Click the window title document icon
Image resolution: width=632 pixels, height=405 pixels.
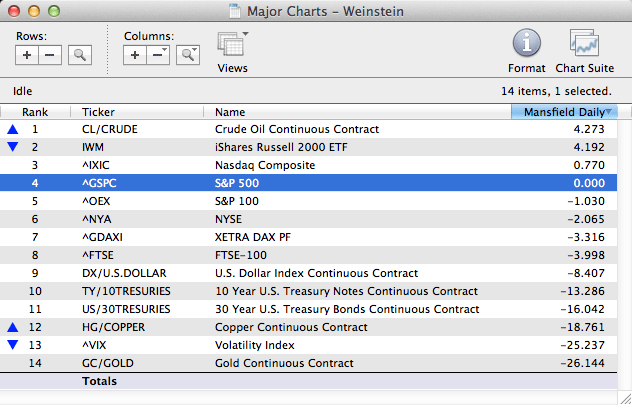pos(235,9)
